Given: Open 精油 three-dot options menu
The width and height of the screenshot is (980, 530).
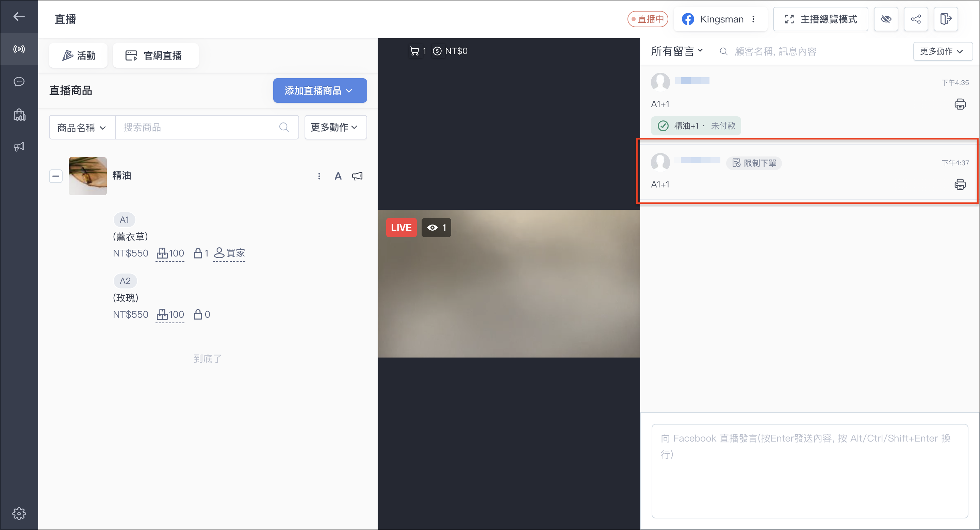Looking at the screenshot, I should click(319, 176).
